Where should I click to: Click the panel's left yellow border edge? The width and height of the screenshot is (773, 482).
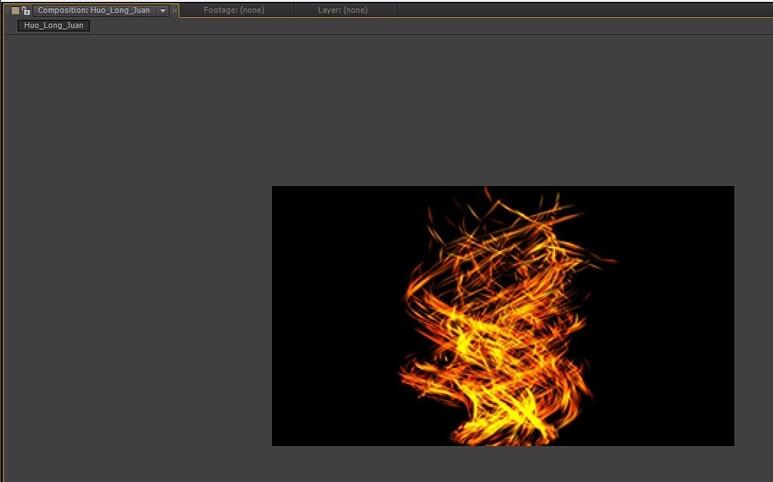(x=2, y=250)
